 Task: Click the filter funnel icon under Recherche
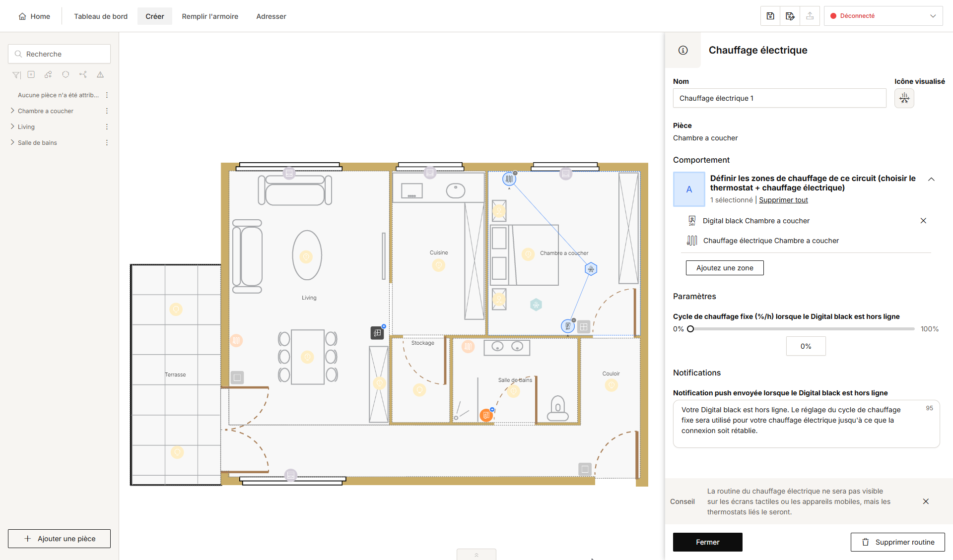16,75
